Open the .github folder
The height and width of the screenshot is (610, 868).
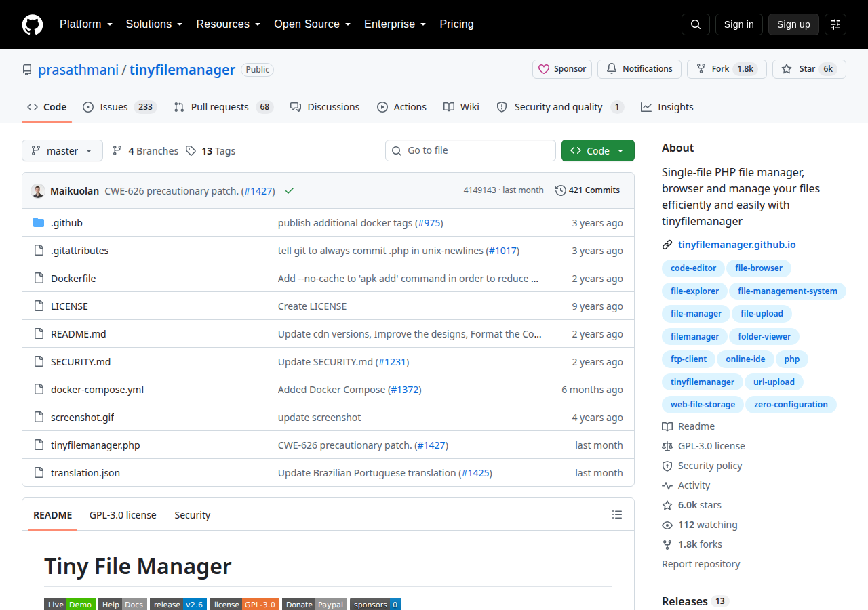(66, 223)
